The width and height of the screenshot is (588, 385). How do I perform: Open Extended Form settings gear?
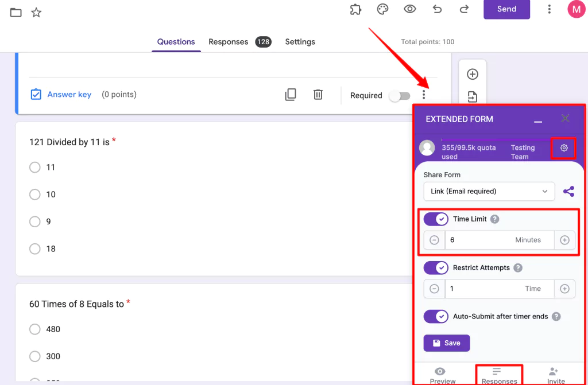coord(563,147)
